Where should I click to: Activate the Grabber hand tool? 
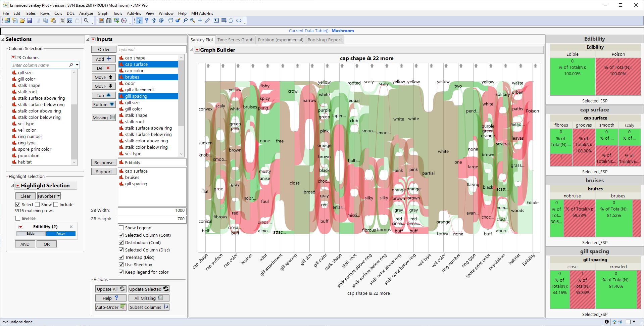click(x=170, y=20)
